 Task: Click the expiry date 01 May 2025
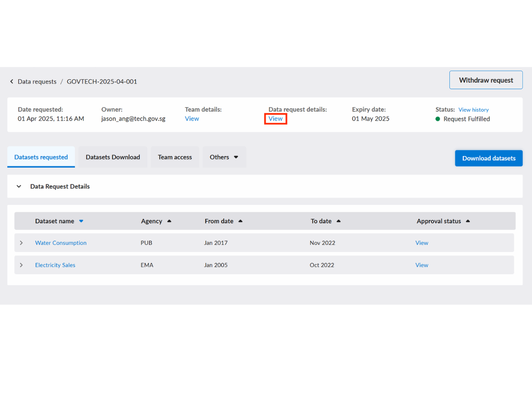(371, 119)
